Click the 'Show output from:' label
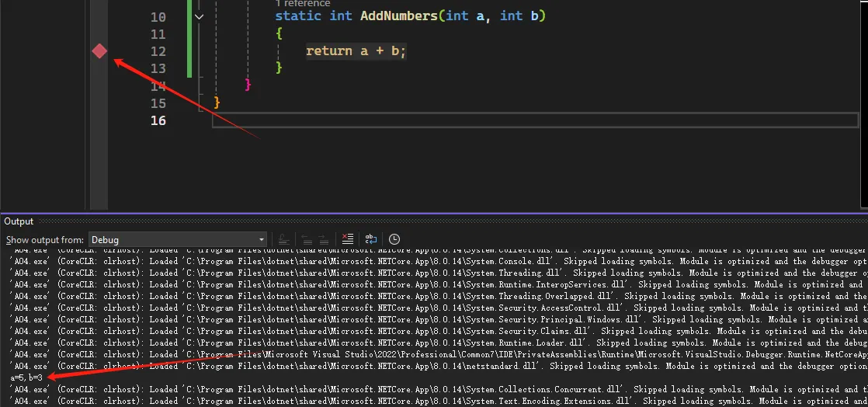This screenshot has width=868, height=407. pyautogui.click(x=45, y=240)
